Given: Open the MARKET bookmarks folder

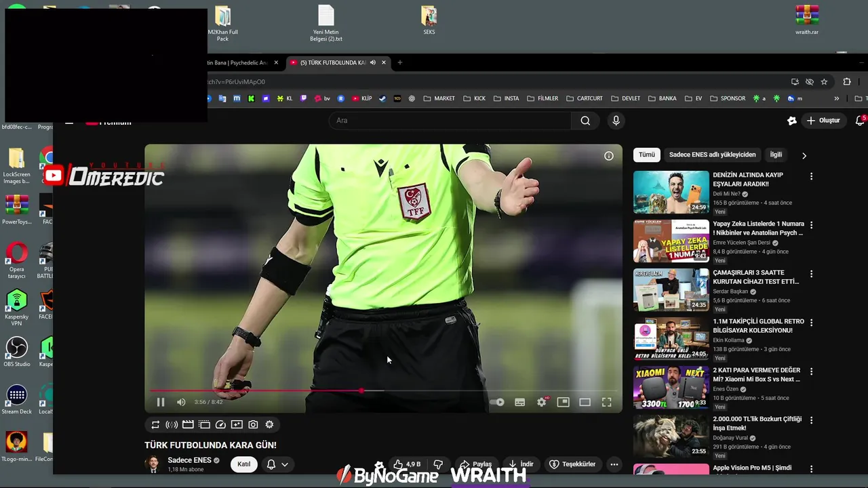Looking at the screenshot, I should [439, 98].
